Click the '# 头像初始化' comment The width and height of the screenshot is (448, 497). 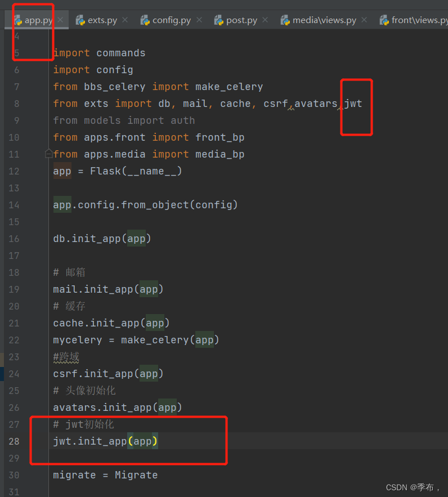point(84,391)
